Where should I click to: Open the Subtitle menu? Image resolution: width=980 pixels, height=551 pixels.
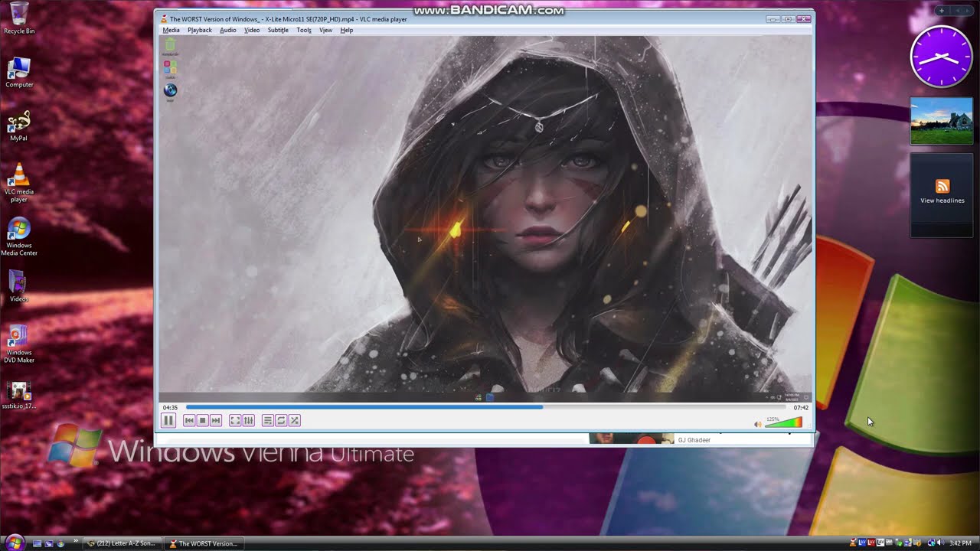point(278,30)
